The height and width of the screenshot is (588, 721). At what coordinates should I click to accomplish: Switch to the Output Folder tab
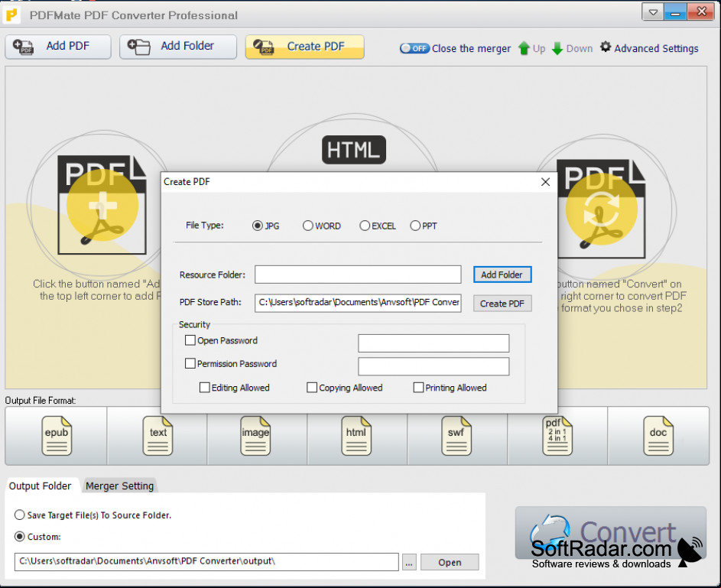[41, 486]
